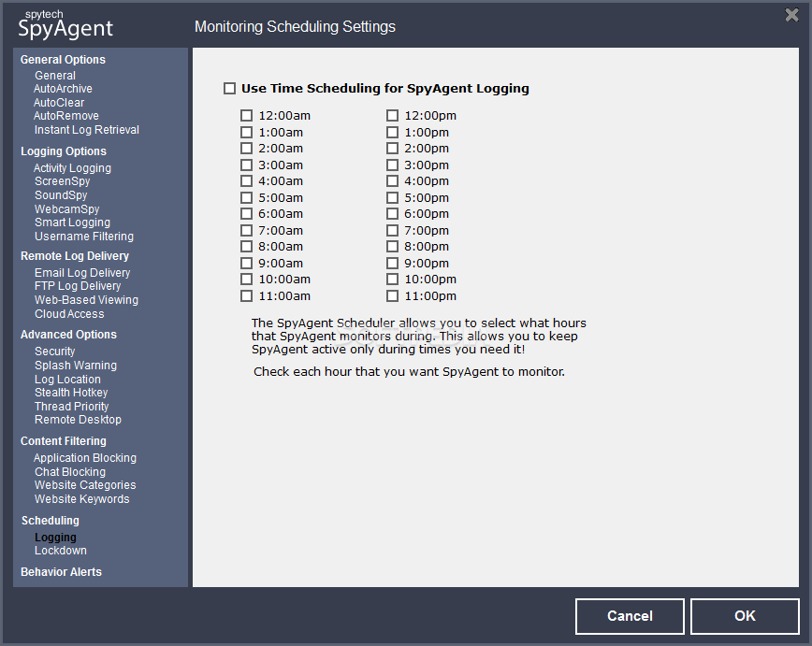Click the Cancel button

pyautogui.click(x=630, y=616)
